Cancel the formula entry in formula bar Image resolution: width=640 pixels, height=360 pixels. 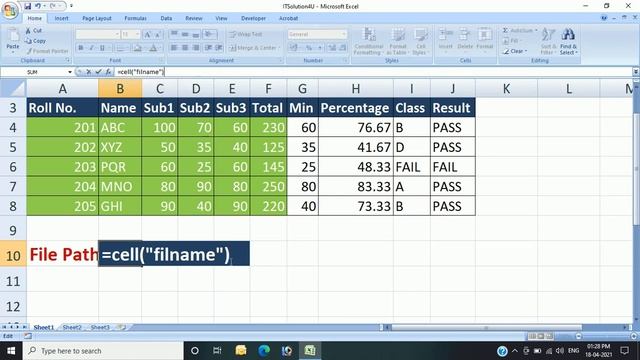point(89,72)
